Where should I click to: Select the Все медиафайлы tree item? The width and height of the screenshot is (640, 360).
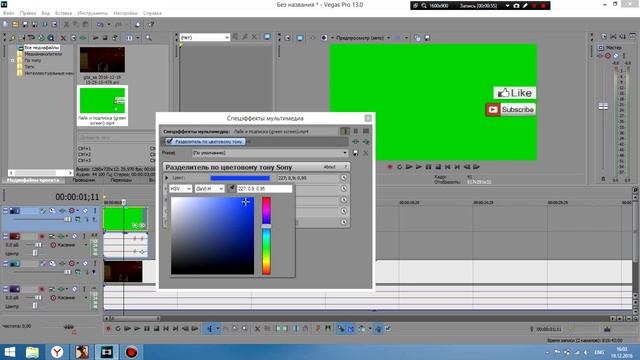41,48
